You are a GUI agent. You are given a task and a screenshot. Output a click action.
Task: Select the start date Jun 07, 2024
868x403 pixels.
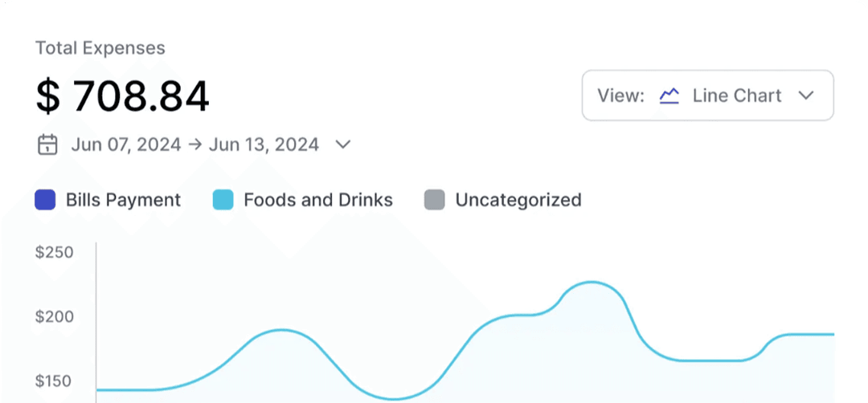point(126,145)
